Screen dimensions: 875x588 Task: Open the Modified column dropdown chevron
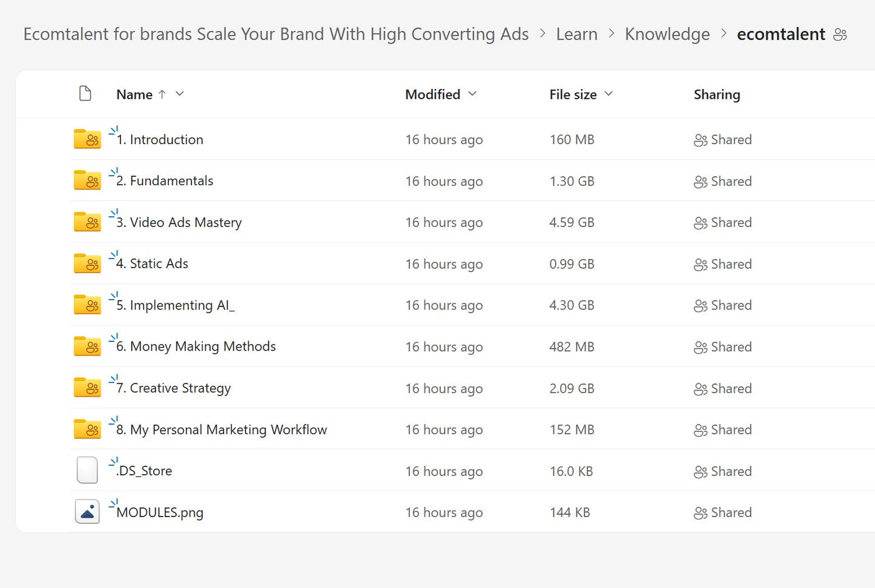[x=472, y=94]
